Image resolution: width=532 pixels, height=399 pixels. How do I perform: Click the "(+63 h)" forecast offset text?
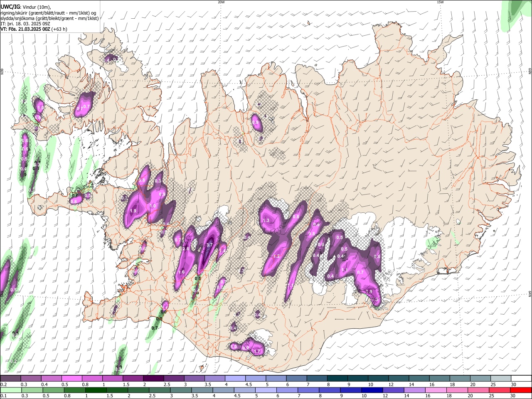coord(60,29)
